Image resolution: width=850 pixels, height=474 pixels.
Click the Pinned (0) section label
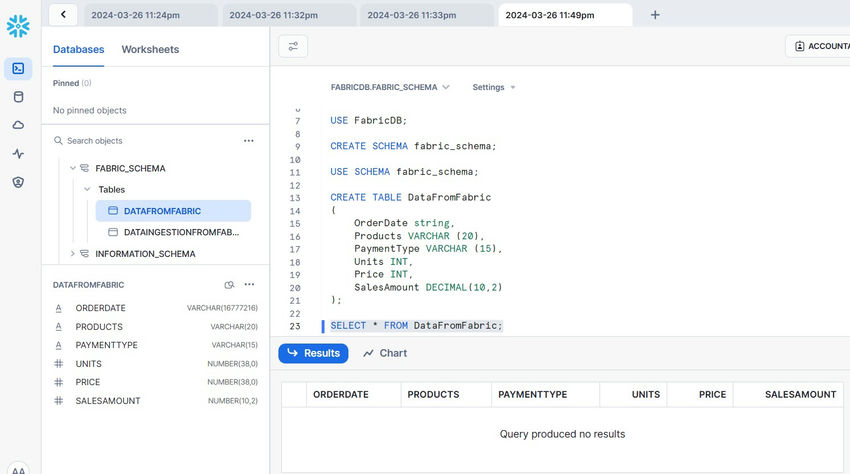tap(72, 83)
